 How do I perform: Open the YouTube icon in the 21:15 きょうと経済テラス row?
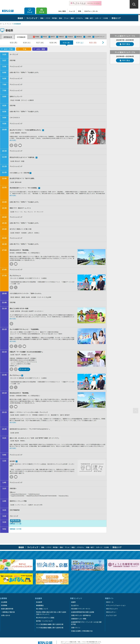(24, 346)
